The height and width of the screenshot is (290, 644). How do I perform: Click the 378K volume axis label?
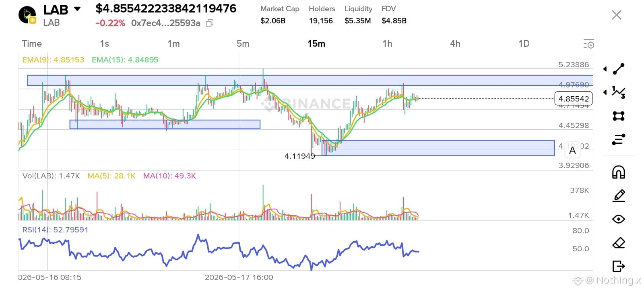coord(580,190)
